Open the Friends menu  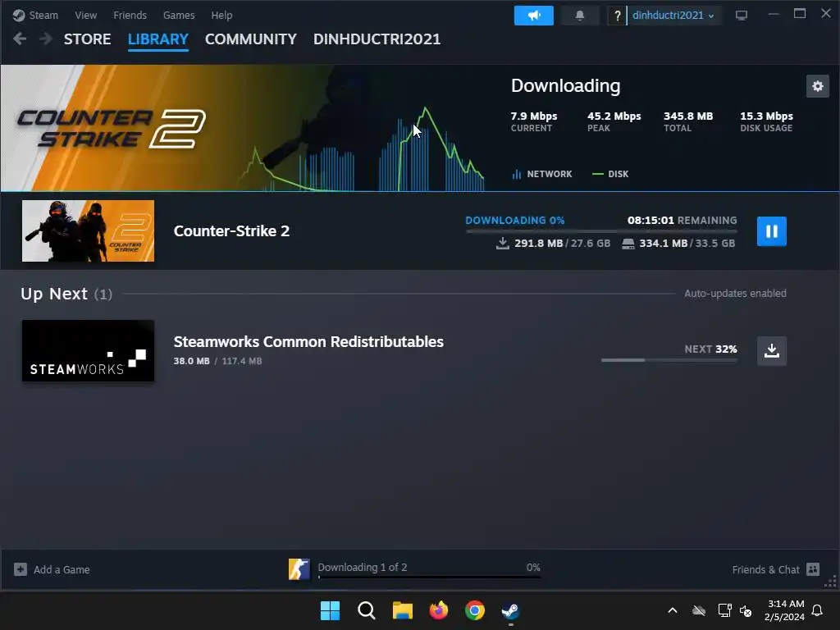point(130,15)
